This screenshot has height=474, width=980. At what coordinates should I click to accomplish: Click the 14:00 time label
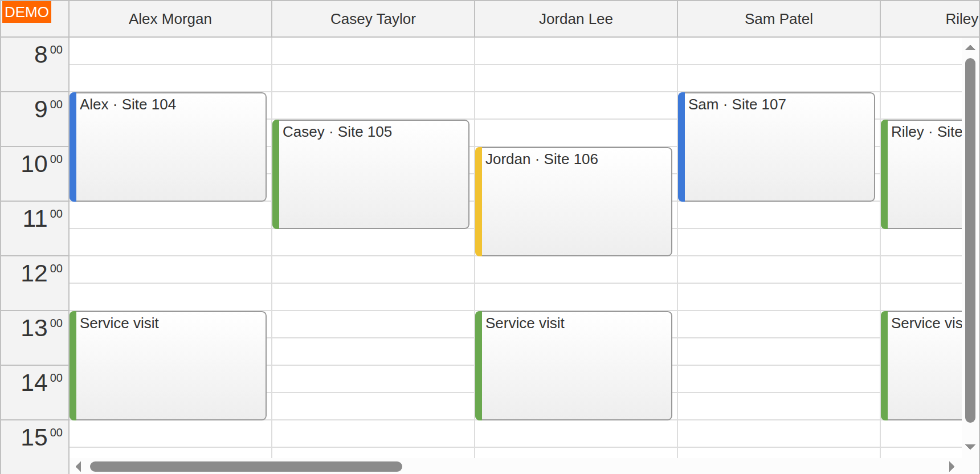point(35,393)
